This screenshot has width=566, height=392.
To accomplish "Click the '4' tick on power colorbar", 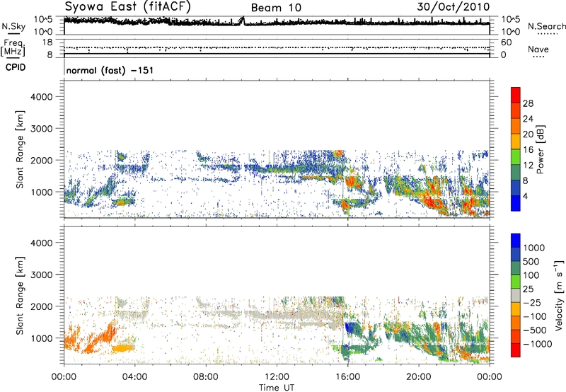I will [x=525, y=197].
